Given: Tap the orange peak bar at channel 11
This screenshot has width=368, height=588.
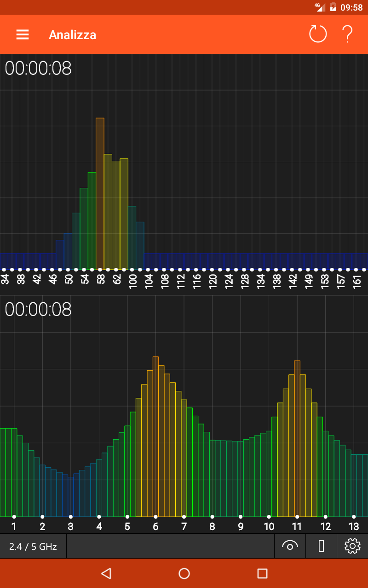Looking at the screenshot, I should point(297,439).
